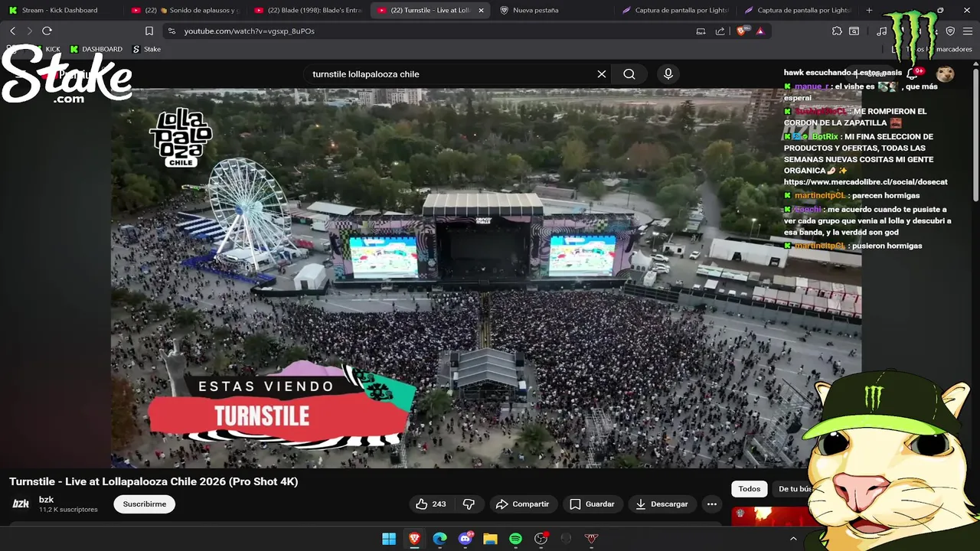Viewport: 980px width, 551px height.
Task: Open the media control music note icon
Action: 882,31
